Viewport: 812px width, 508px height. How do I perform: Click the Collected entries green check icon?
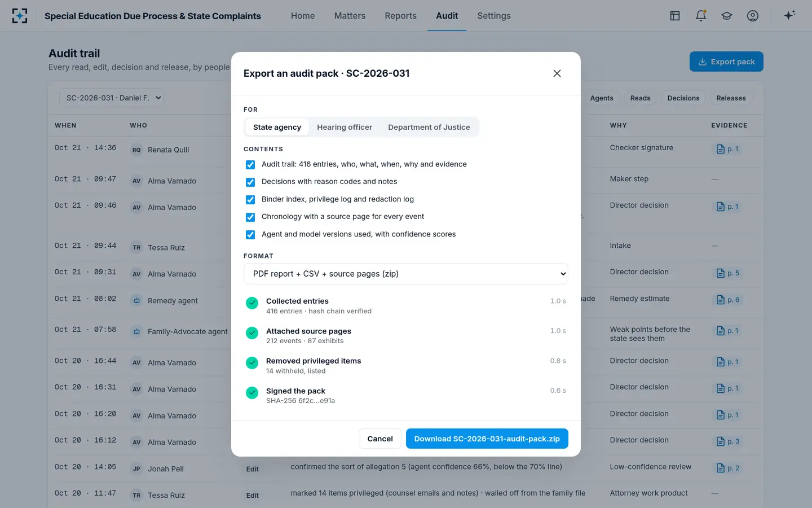252,303
